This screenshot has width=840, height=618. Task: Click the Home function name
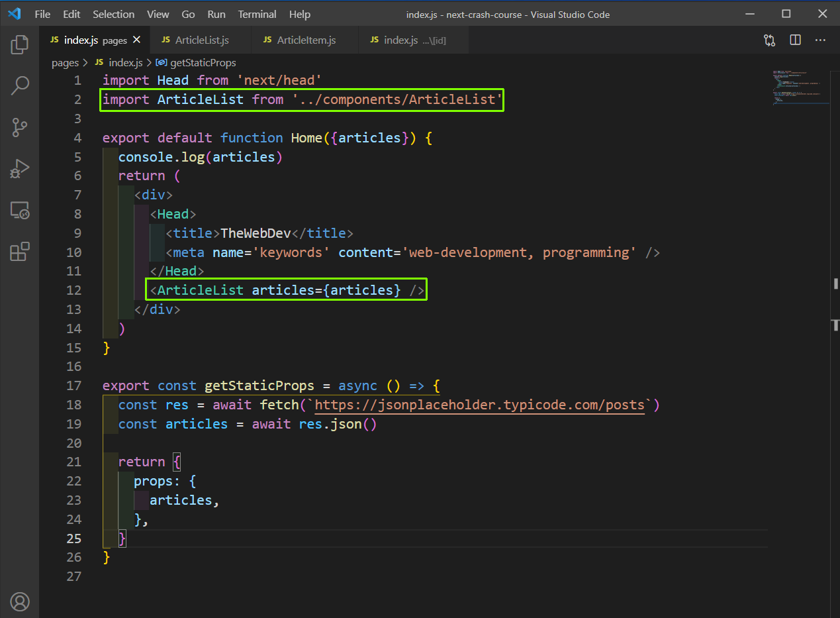pyautogui.click(x=306, y=138)
